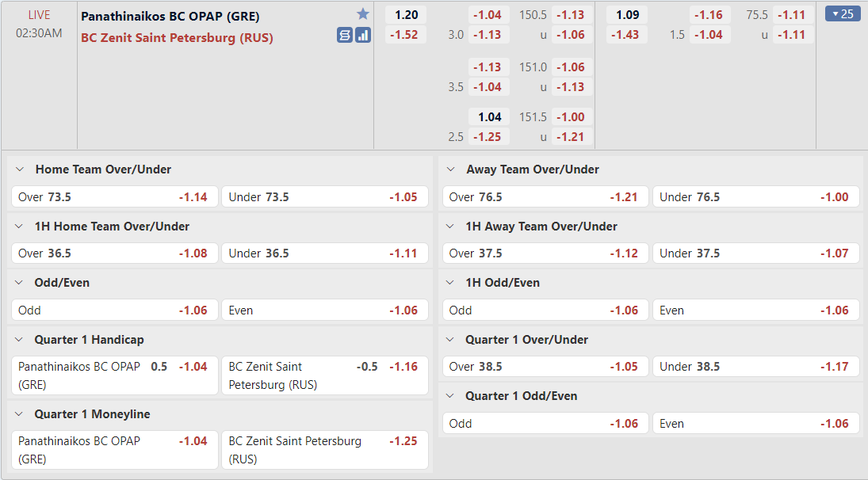The height and width of the screenshot is (480, 868).
Task: Select Under 36.5 1H home team bet
Action: [x=325, y=253]
